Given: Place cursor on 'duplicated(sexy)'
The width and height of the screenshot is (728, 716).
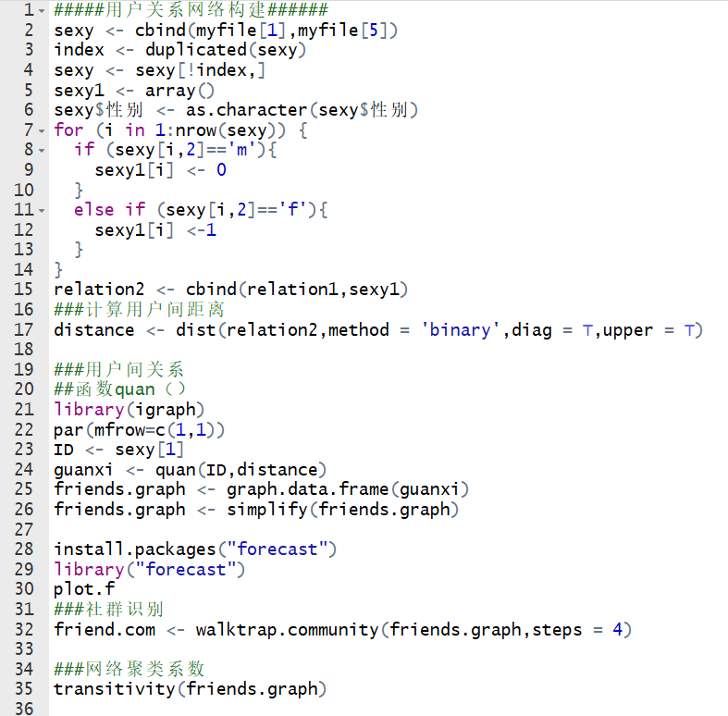Looking at the screenshot, I should pos(226,50).
